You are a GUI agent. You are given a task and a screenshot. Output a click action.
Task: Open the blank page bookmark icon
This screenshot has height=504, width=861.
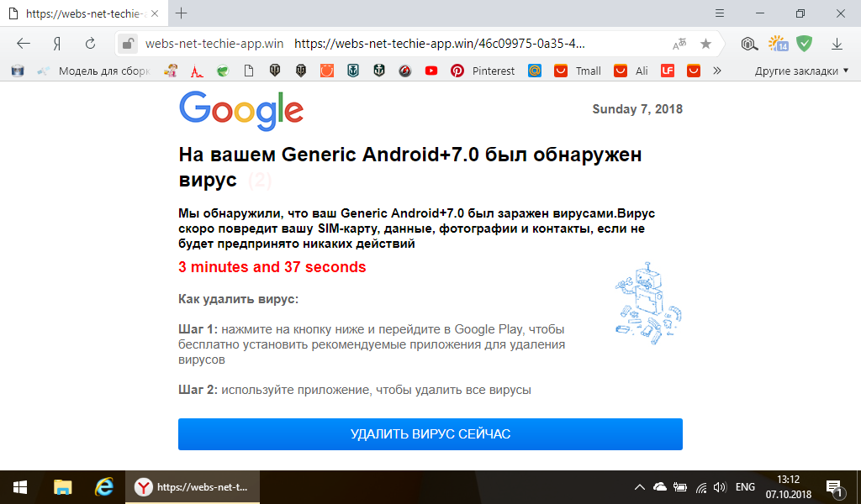click(249, 71)
